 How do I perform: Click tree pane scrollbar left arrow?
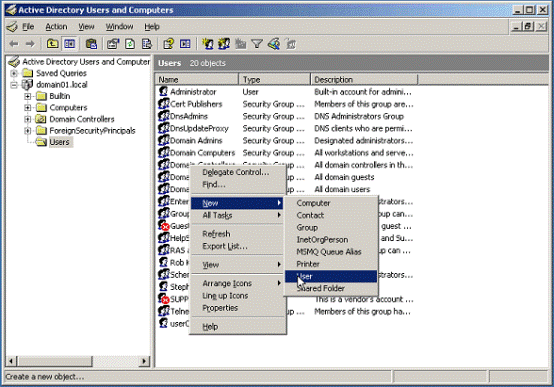11,361
